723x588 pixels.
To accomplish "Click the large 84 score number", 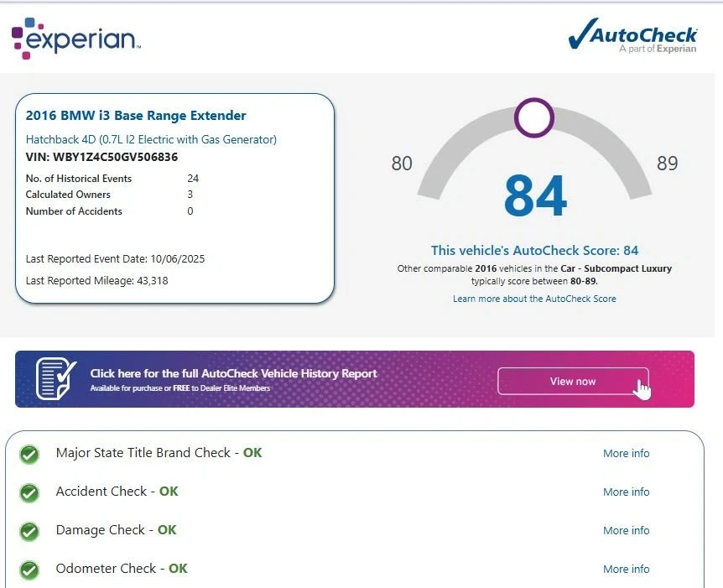I will (x=535, y=195).
